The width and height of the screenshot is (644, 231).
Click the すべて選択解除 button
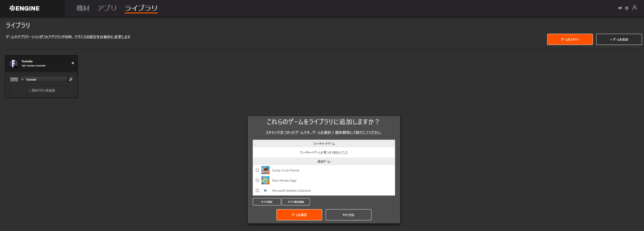pos(296,202)
